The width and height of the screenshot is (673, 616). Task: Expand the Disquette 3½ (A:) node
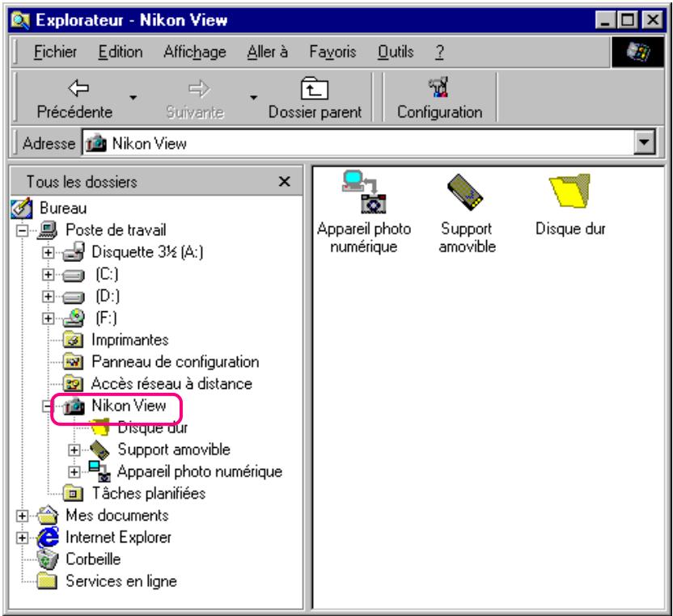[x=48, y=252]
